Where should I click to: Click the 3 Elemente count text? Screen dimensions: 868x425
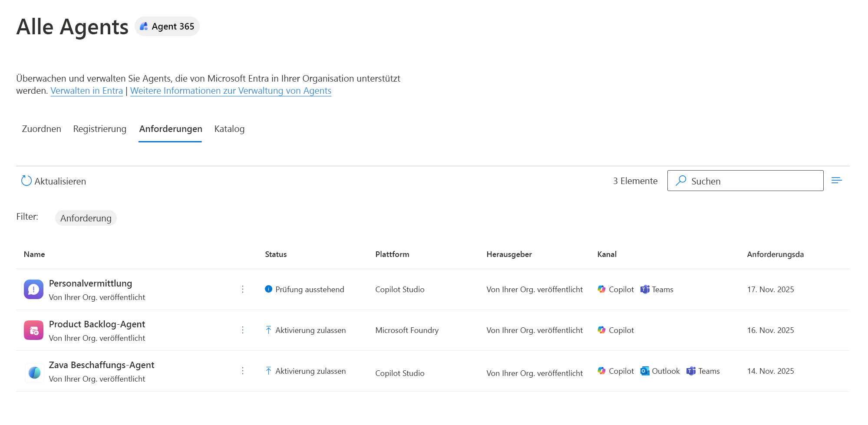click(x=635, y=181)
